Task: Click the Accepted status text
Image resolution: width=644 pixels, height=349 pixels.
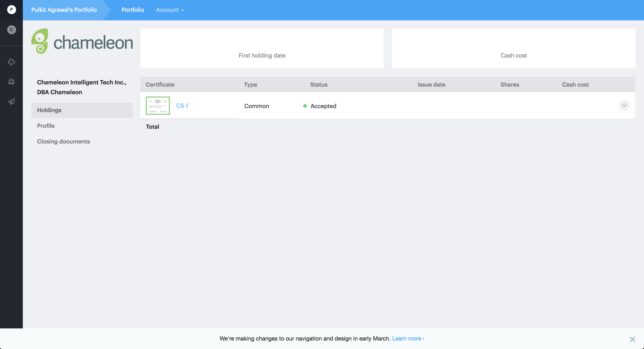Action: [323, 106]
